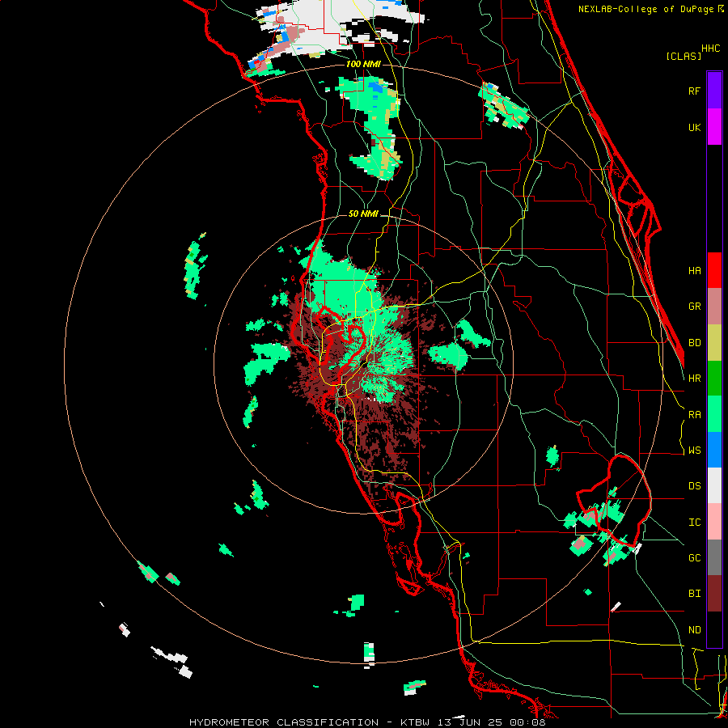Click the WS blue legend swatch
The image size is (728, 728).
[714, 450]
